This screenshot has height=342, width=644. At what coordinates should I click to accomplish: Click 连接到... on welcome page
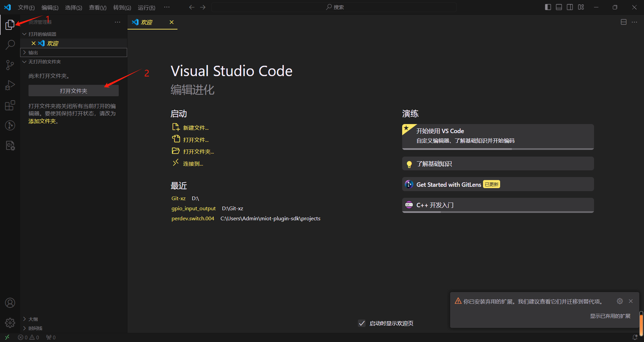[x=187, y=164]
